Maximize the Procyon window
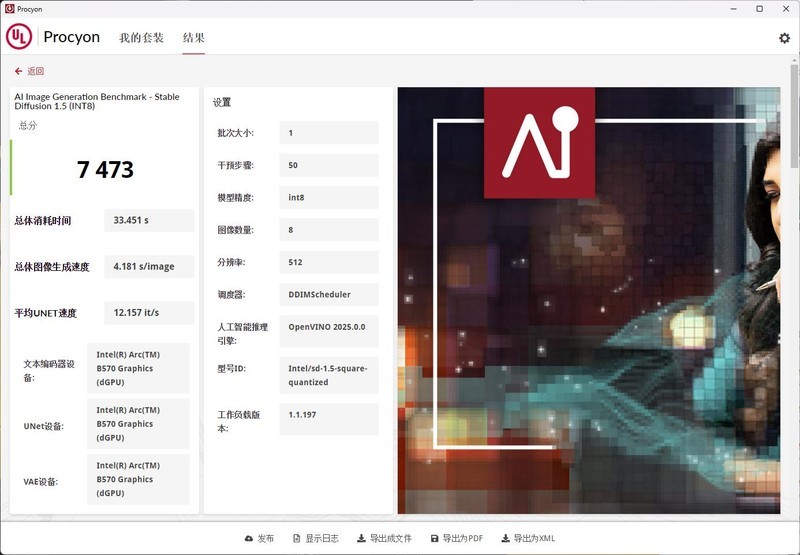The image size is (800, 555). tap(760, 9)
